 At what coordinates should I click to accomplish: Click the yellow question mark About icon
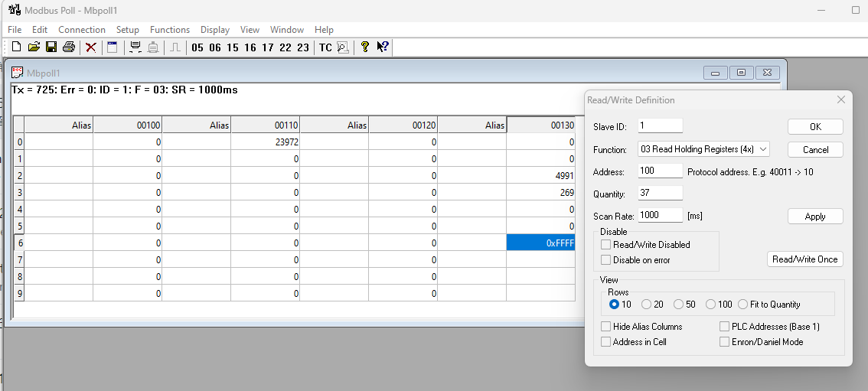(365, 47)
